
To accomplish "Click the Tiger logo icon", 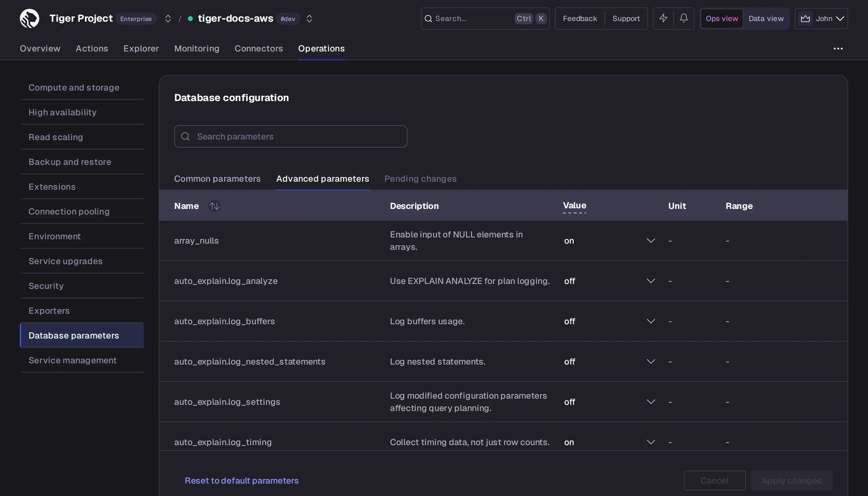I will (30, 18).
